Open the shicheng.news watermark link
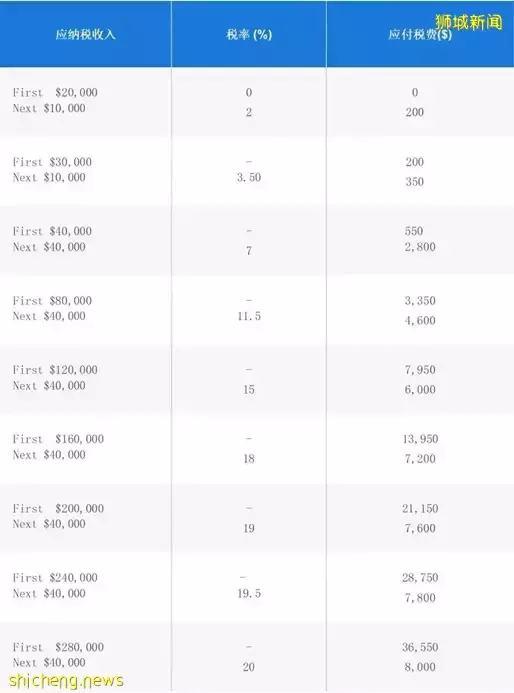Screen dimensions: 514x693 tap(66, 680)
